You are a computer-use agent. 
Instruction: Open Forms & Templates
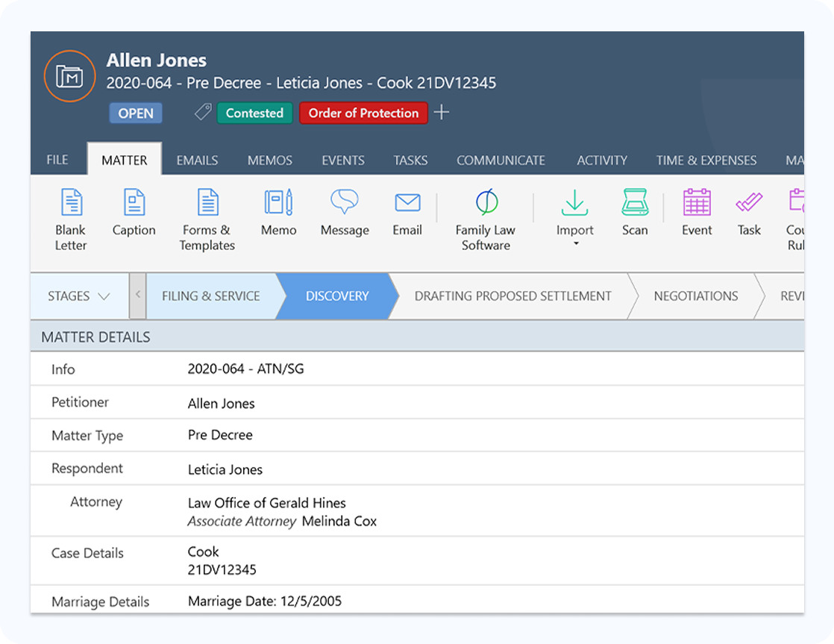(x=207, y=219)
